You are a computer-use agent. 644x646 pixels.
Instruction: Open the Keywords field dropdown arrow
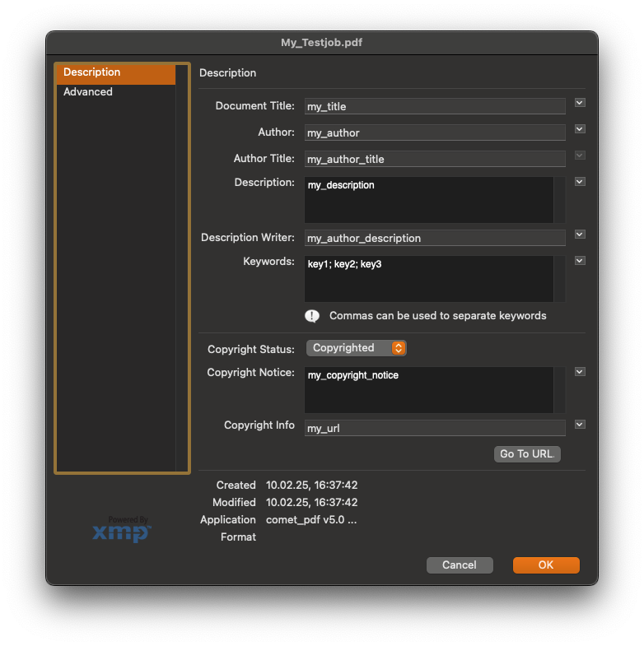580,261
